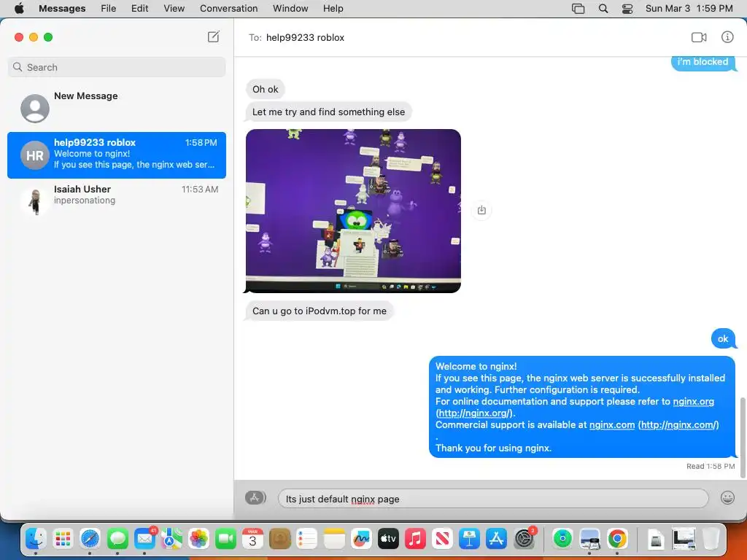Follow the nginx.com link in message
This screenshot has height=560, width=747.
pyautogui.click(x=612, y=425)
